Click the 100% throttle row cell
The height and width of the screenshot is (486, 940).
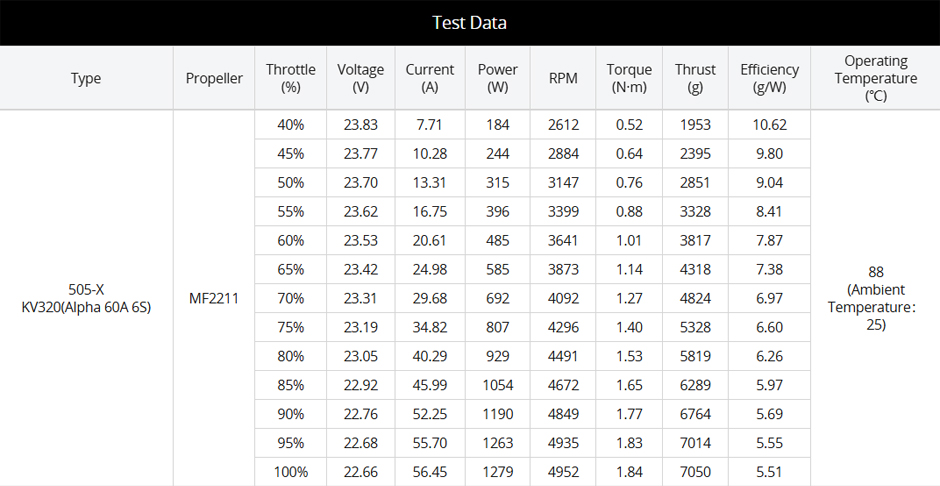tap(290, 472)
